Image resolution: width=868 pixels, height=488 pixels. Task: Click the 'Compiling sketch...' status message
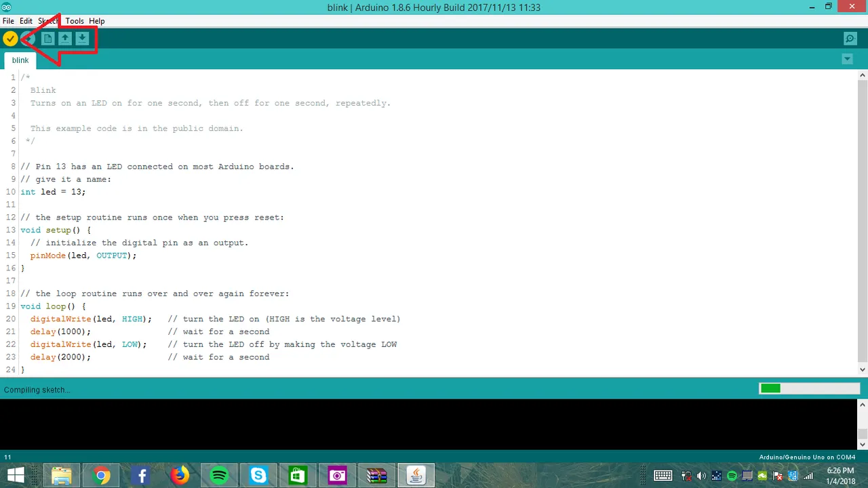(37, 390)
